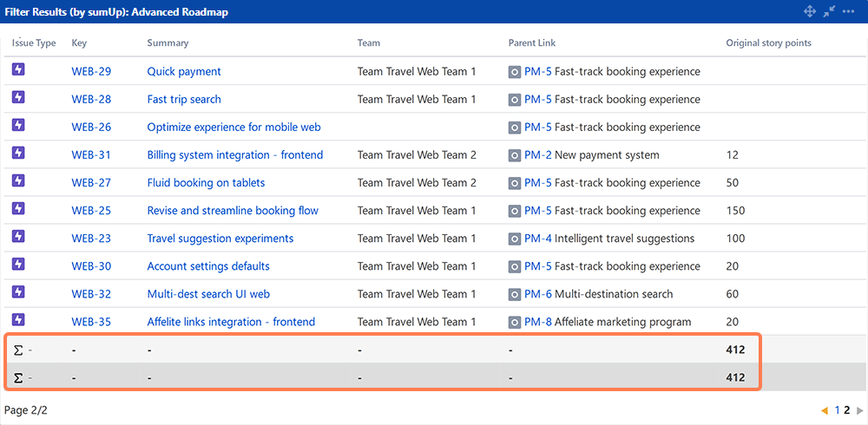Click the move gadget icon in header

pyautogui.click(x=810, y=11)
